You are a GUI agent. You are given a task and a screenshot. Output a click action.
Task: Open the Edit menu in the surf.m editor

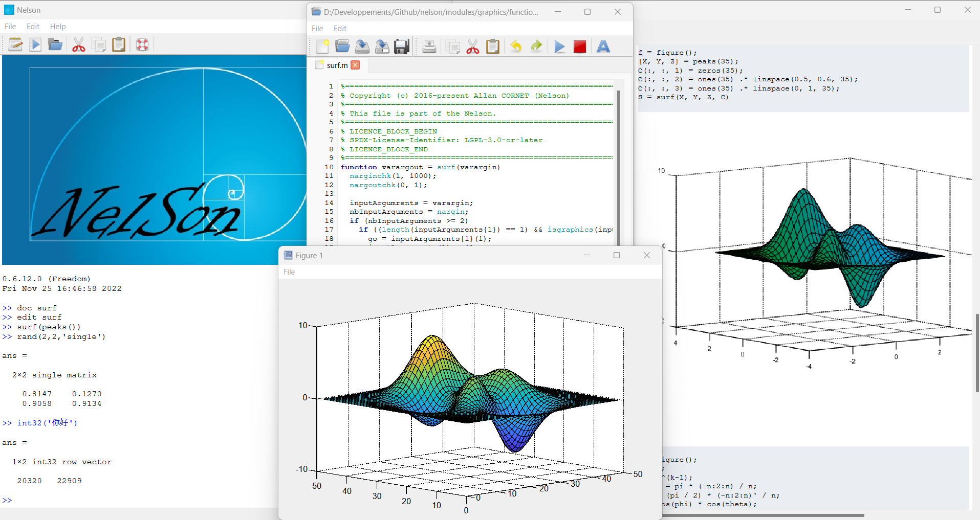340,29
